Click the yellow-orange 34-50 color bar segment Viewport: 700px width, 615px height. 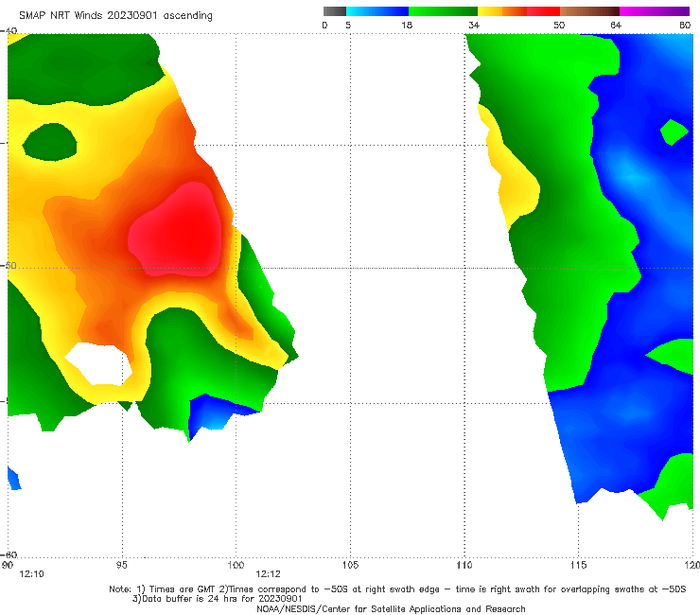coord(518,11)
